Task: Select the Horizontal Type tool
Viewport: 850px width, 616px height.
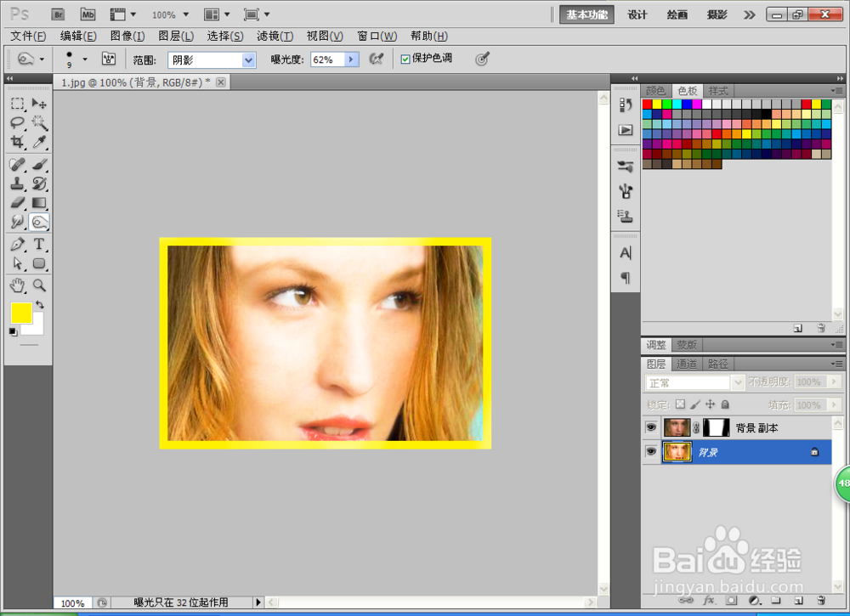Action: point(39,244)
